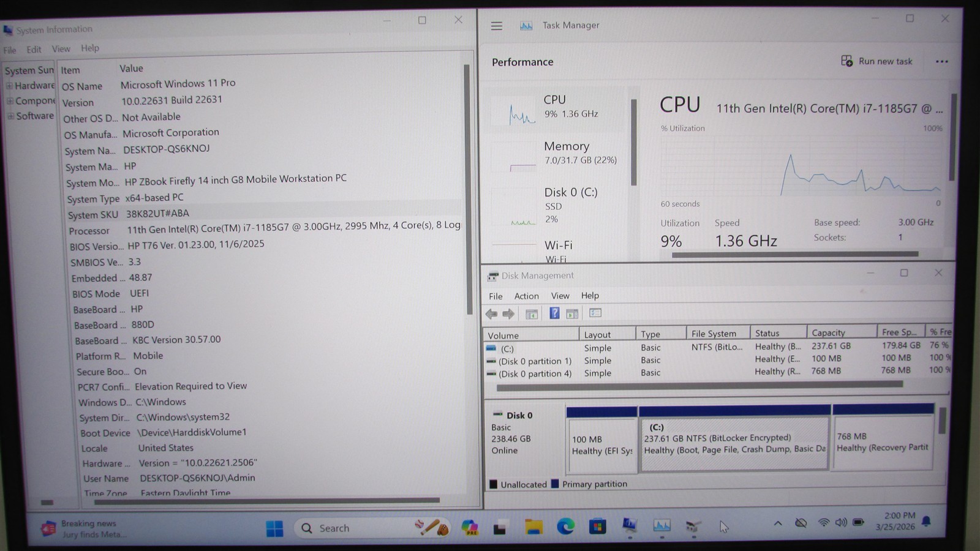Viewport: 980px width, 551px height.
Task: Select CPU in the performance list
Action: [557, 109]
